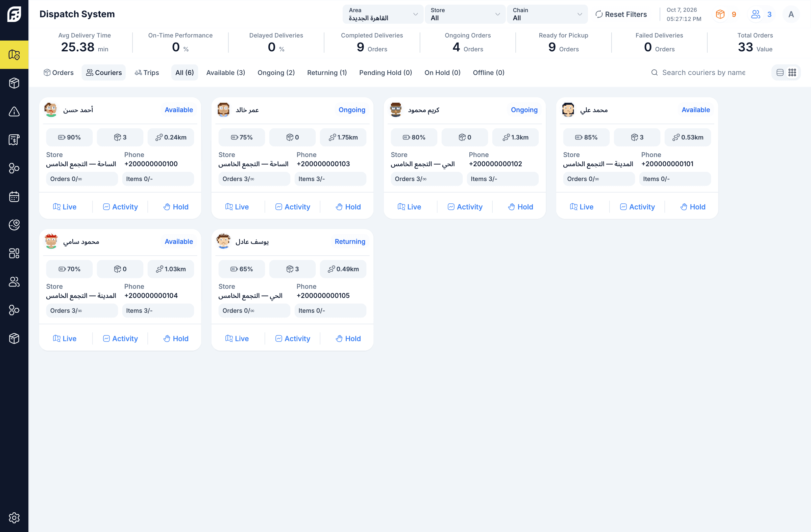
Task: Click avatar of courier محمد علي
Action: click(568, 110)
